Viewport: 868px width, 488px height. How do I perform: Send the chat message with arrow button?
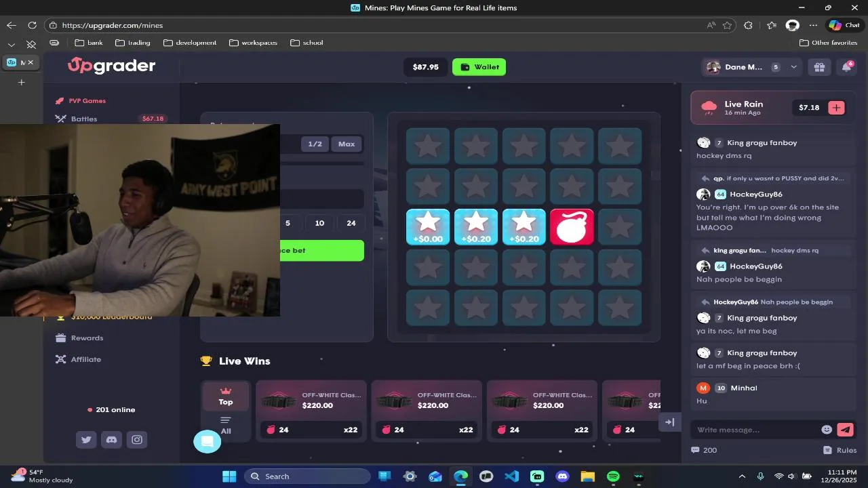845,430
